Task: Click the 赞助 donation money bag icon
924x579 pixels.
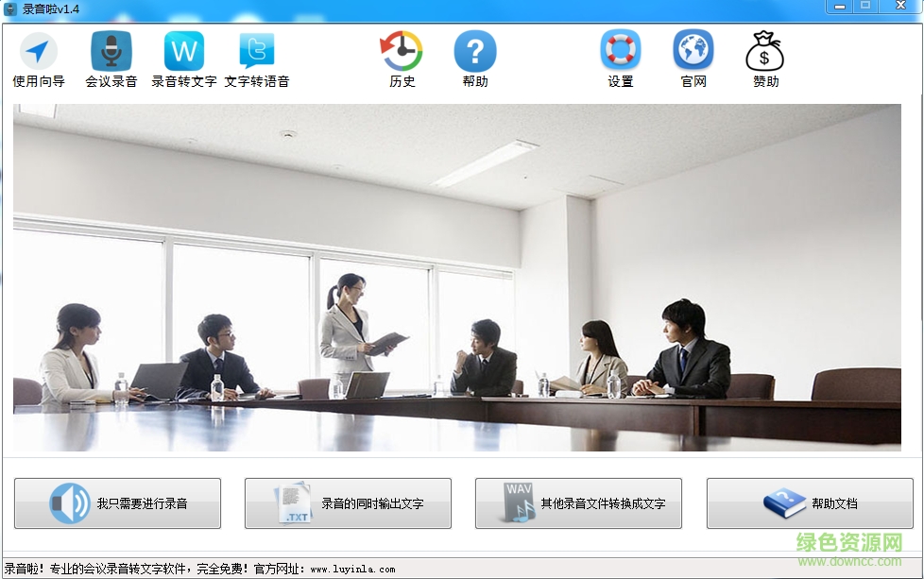Action: (764, 54)
